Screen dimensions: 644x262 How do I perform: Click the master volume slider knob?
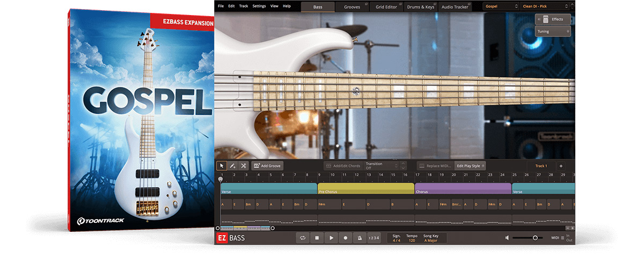point(535,238)
